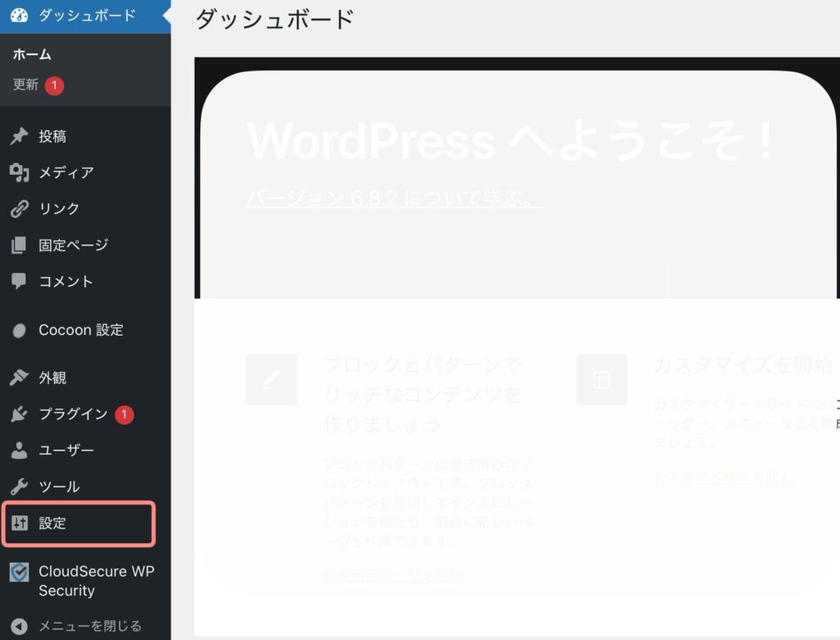Click the pencil edit icon in welcome panel
Image resolution: width=840 pixels, height=640 pixels.
click(x=271, y=380)
